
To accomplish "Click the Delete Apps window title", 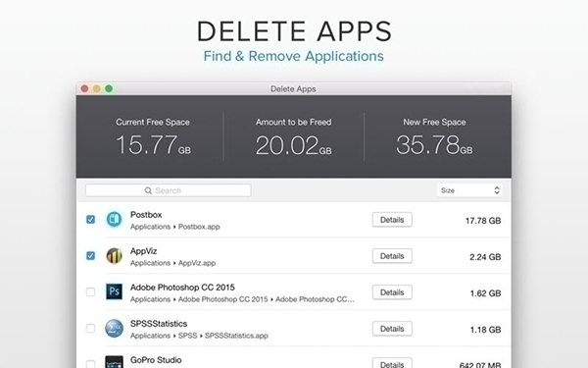I will pyautogui.click(x=293, y=89).
